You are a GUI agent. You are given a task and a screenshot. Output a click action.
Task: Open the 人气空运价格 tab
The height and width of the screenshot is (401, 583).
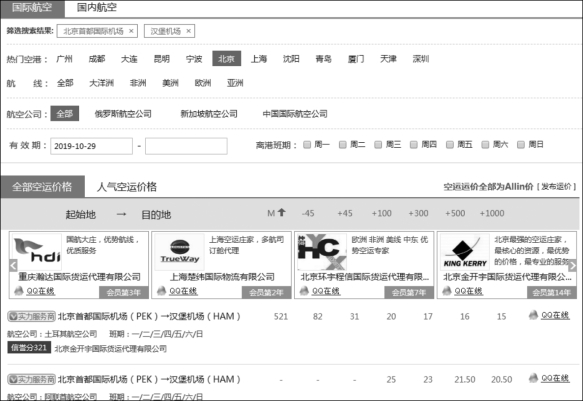pos(127,187)
